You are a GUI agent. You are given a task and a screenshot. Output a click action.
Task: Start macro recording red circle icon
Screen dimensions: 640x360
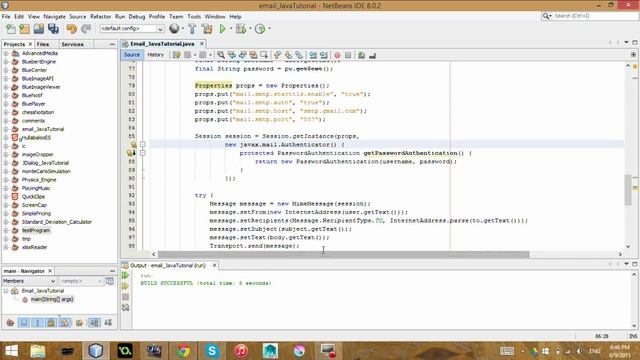(x=337, y=55)
